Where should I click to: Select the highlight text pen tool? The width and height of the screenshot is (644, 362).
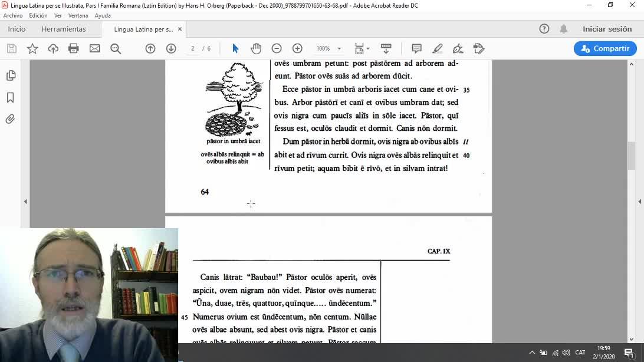(438, 48)
